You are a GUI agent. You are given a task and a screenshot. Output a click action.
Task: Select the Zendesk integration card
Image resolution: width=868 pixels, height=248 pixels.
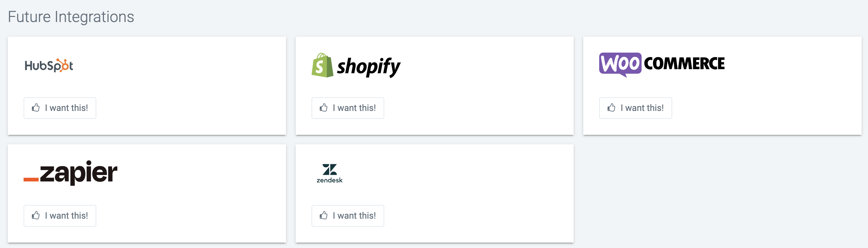point(434,193)
